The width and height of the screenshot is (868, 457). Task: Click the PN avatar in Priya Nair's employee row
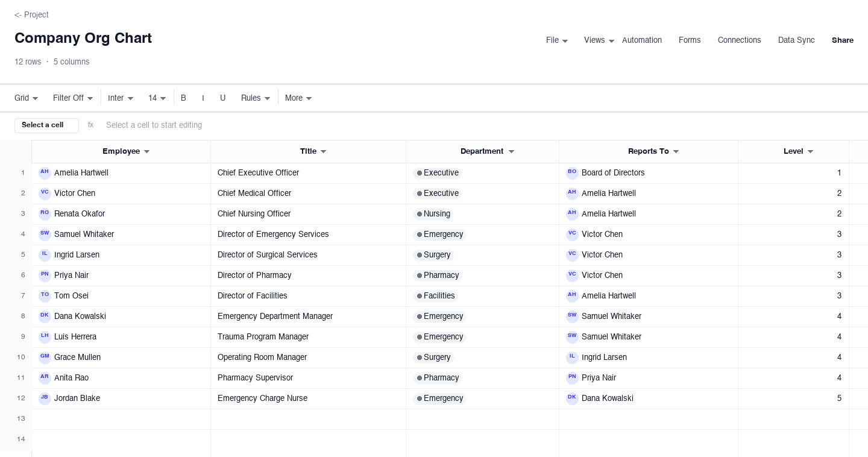(x=45, y=276)
